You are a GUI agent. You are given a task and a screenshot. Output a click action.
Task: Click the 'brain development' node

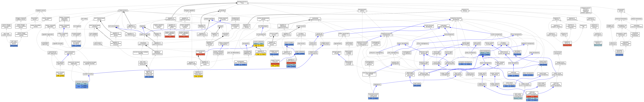tap(513, 63)
